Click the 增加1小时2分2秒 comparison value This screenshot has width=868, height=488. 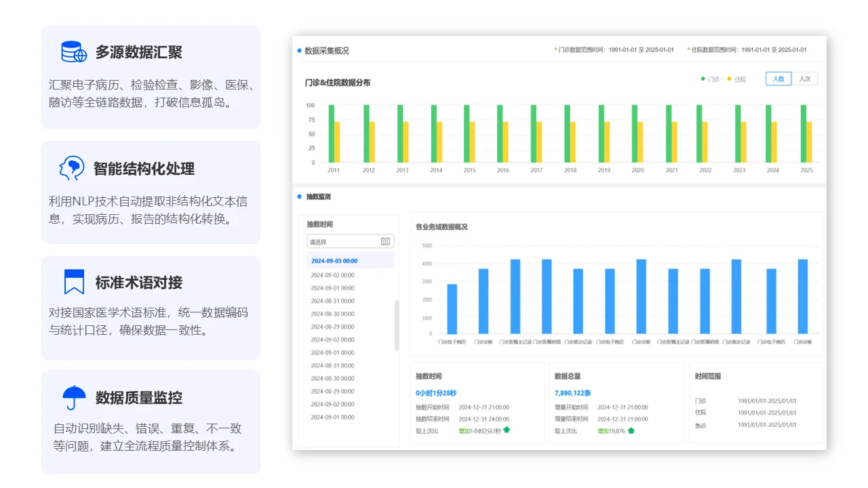[479, 430]
